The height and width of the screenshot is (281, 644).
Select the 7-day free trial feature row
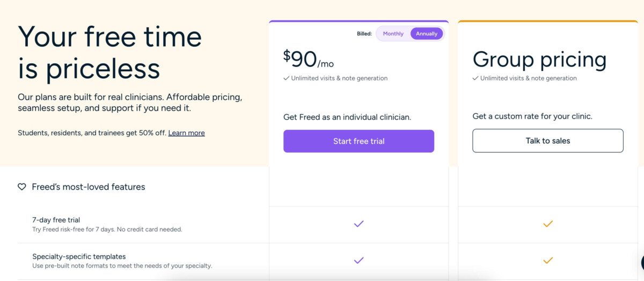143,225
